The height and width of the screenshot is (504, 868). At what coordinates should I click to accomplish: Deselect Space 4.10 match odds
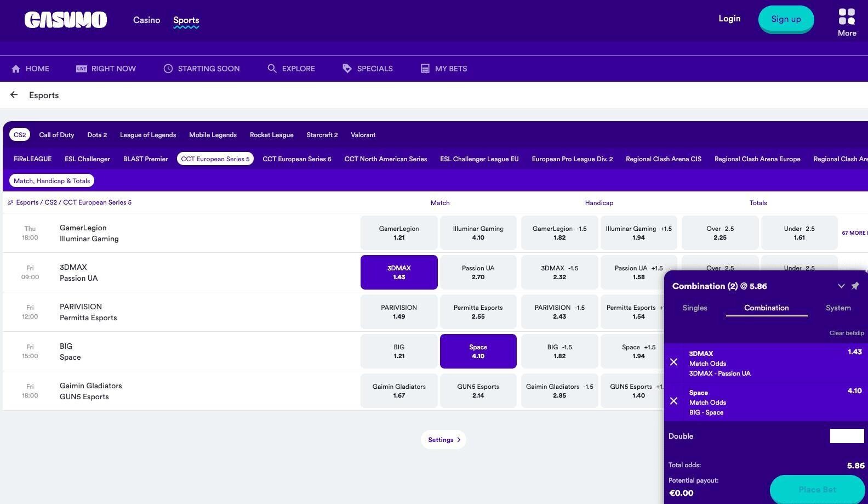tap(478, 351)
